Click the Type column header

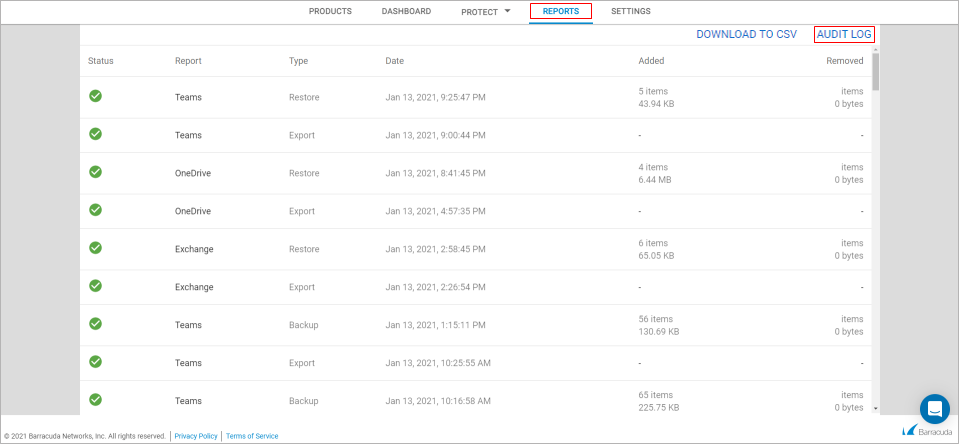pos(298,61)
